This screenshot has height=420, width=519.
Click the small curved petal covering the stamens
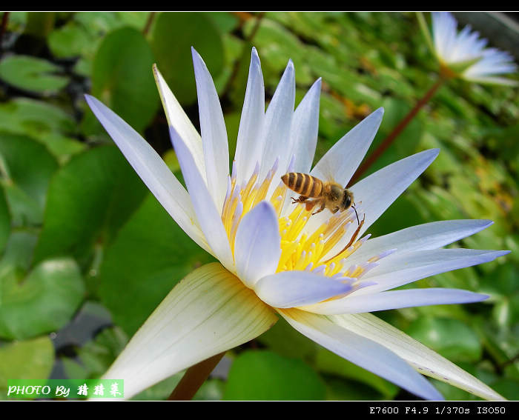pos(257,241)
